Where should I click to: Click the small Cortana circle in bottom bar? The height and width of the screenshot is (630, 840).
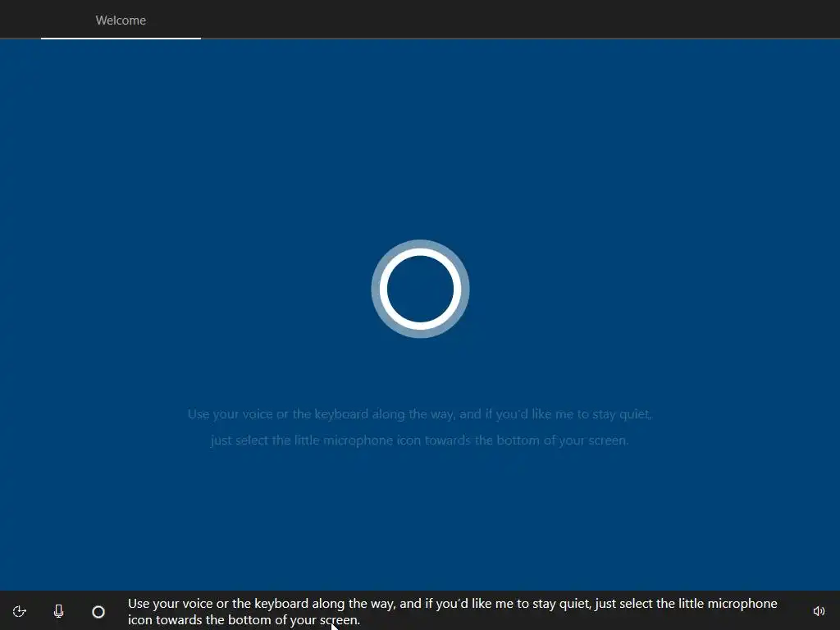98,611
